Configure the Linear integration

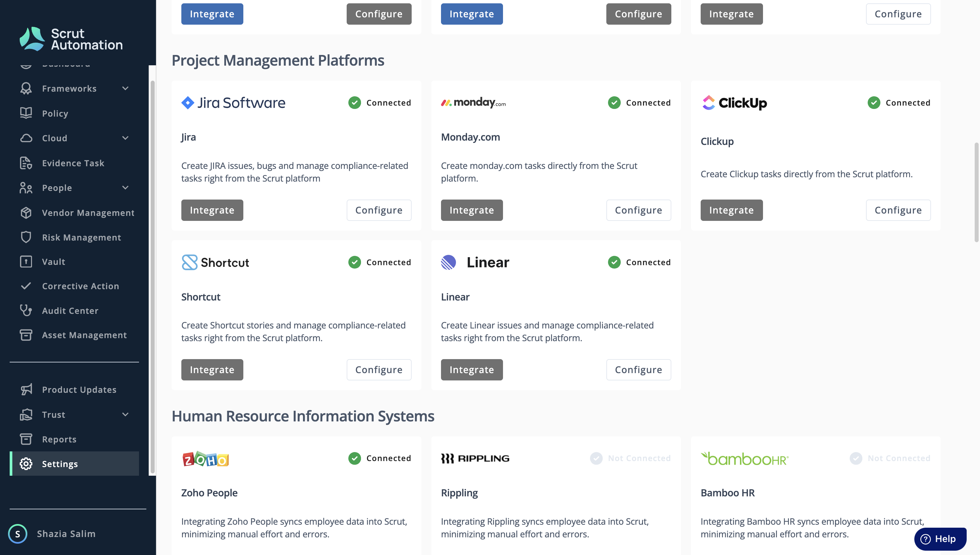639,370
